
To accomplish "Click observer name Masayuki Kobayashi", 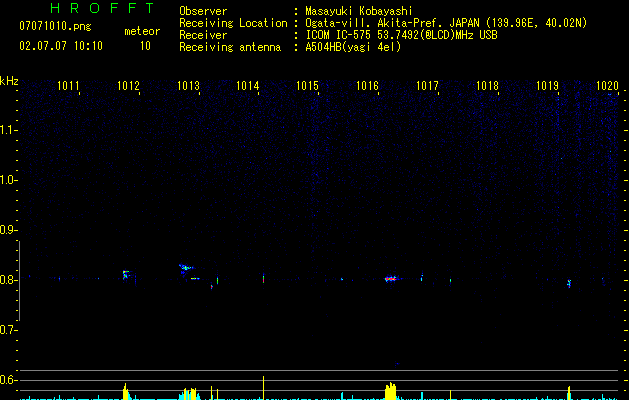I will [x=359, y=11].
